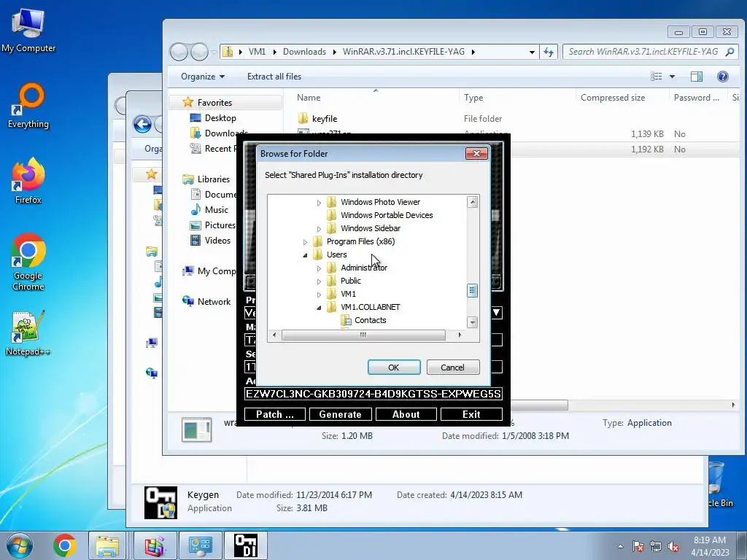747x560 pixels.
Task: Expand Windows Sidebar folder node
Action: point(319,229)
